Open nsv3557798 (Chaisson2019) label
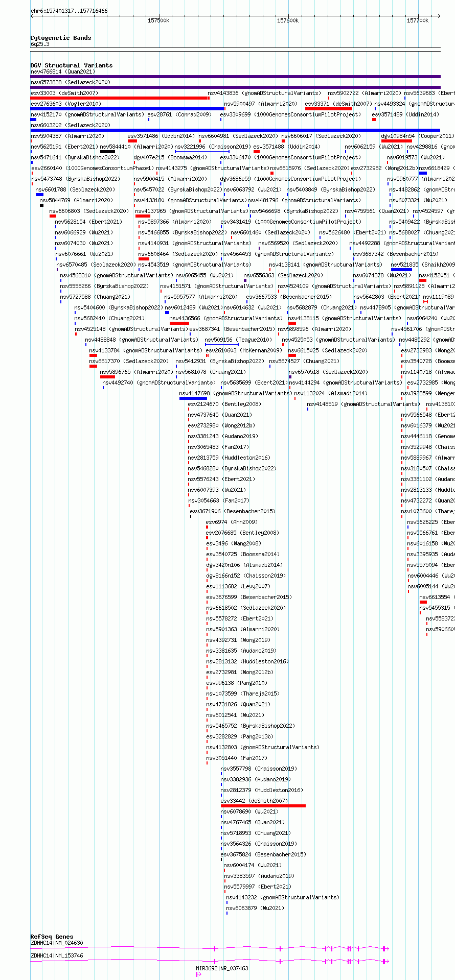The image size is (455, 980). pyautogui.click(x=259, y=769)
